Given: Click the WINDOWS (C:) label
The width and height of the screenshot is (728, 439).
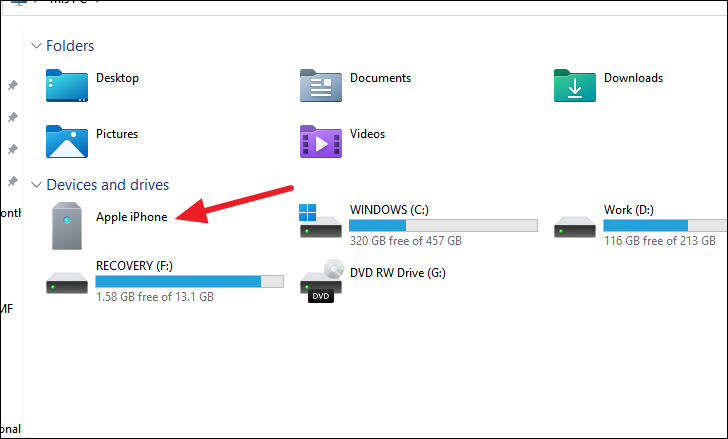Looking at the screenshot, I should click(389, 210).
